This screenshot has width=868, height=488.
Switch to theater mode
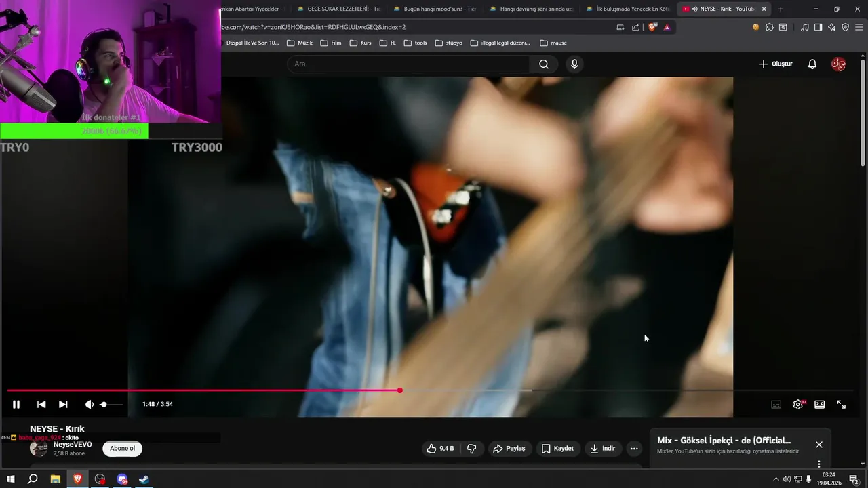pos(819,404)
